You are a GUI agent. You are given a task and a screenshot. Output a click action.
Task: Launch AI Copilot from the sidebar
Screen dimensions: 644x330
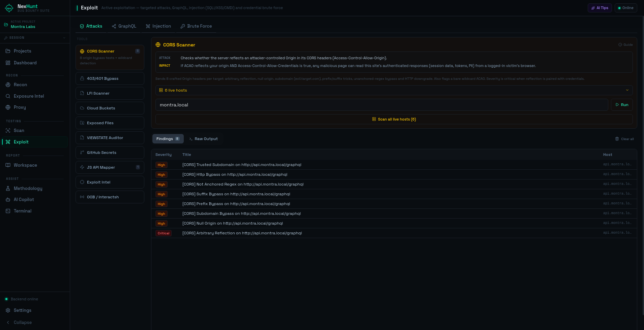click(x=35, y=199)
